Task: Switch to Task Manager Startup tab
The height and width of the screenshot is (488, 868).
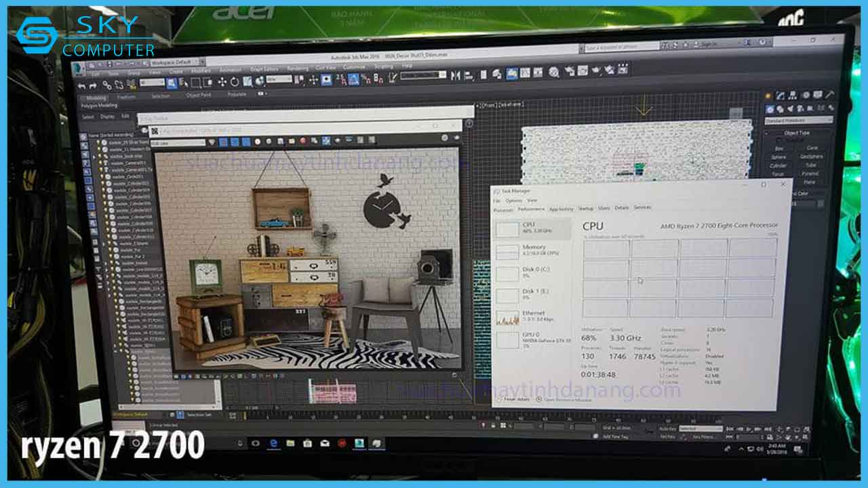Action: pos(586,208)
